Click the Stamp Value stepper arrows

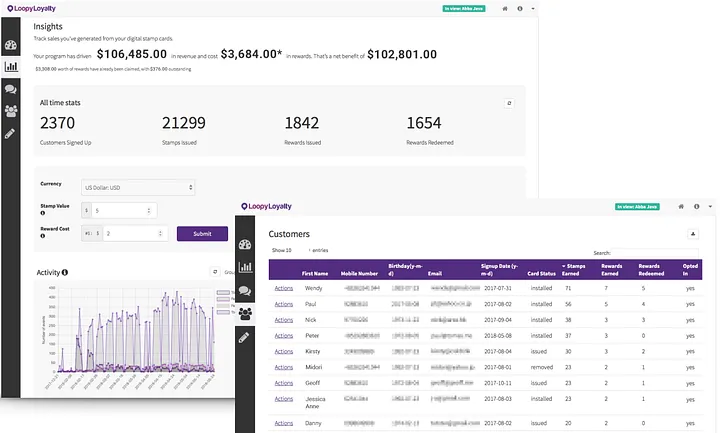pyautogui.click(x=148, y=211)
